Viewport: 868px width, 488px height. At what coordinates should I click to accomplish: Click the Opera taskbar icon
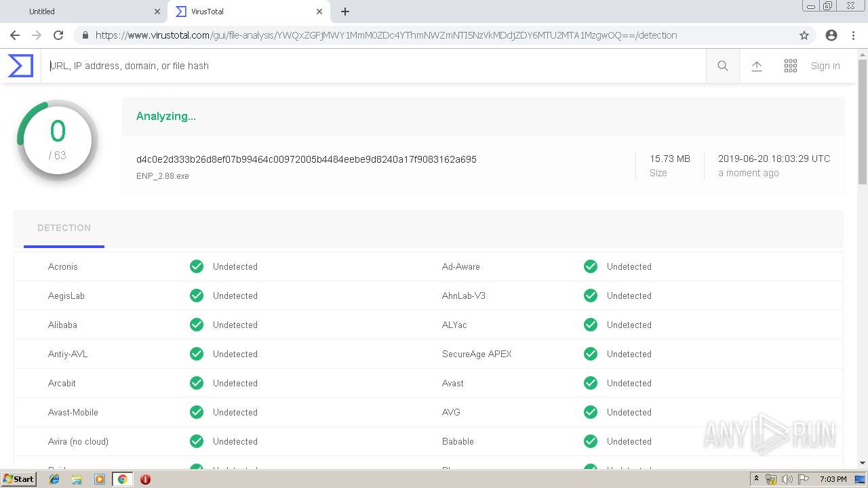[x=145, y=479]
